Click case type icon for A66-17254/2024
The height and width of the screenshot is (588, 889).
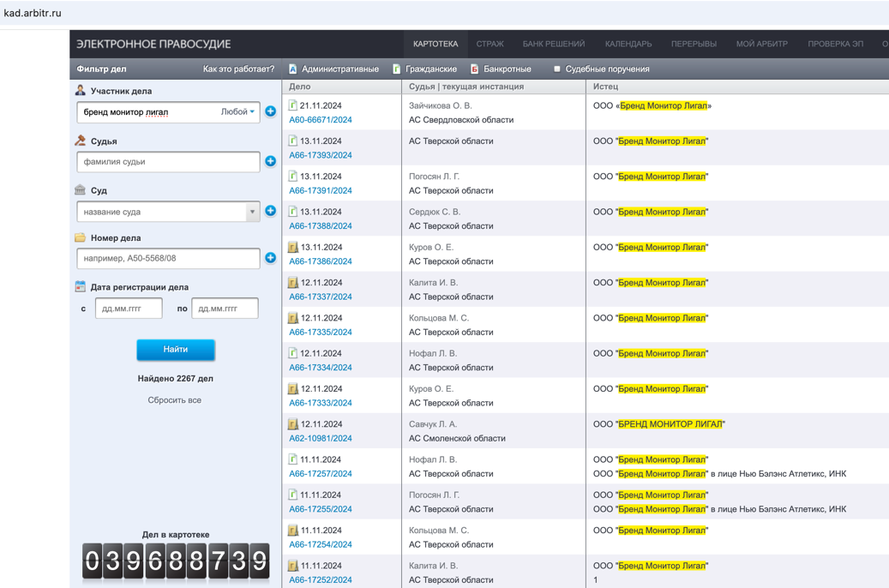(x=293, y=531)
